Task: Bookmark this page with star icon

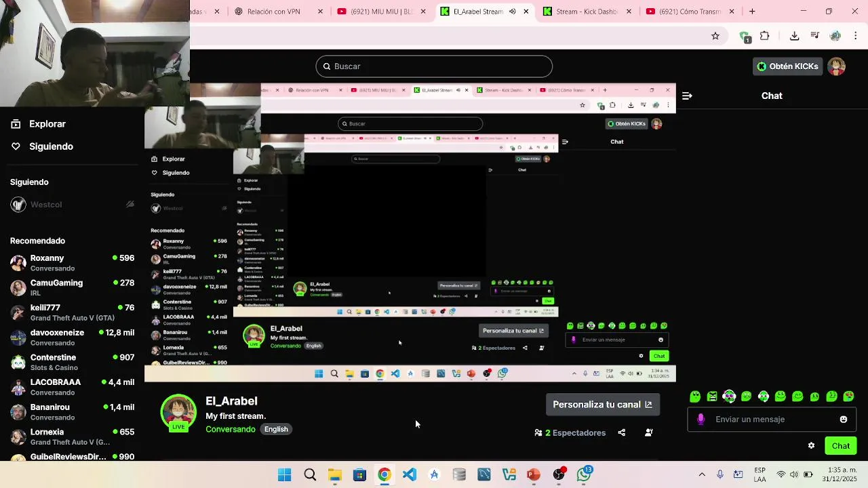Action: coord(715,36)
